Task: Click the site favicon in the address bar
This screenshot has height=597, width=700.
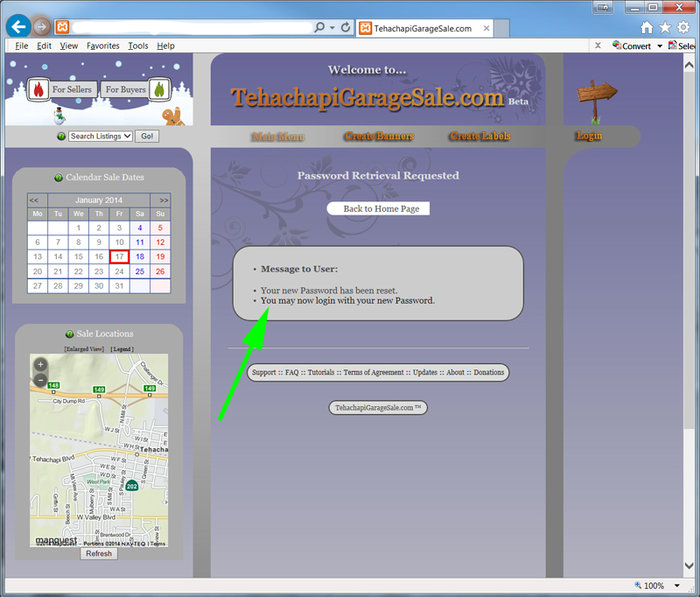Action: pyautogui.click(x=62, y=27)
